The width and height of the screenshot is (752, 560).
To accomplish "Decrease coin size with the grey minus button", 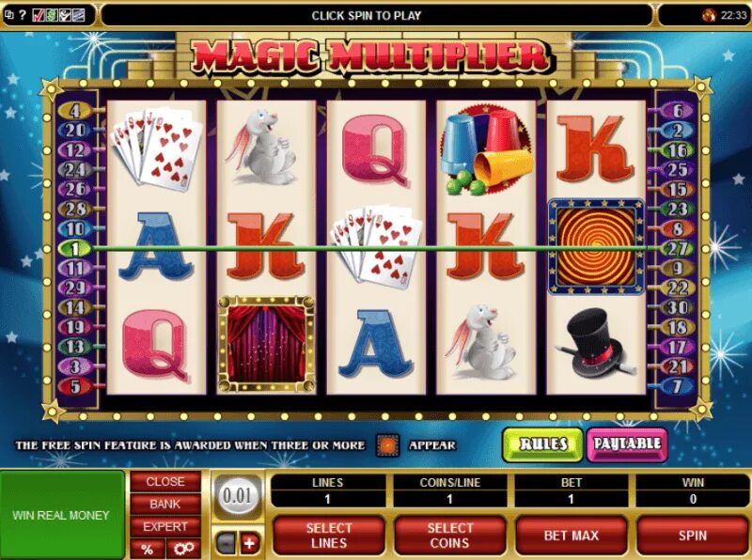I will (x=226, y=544).
